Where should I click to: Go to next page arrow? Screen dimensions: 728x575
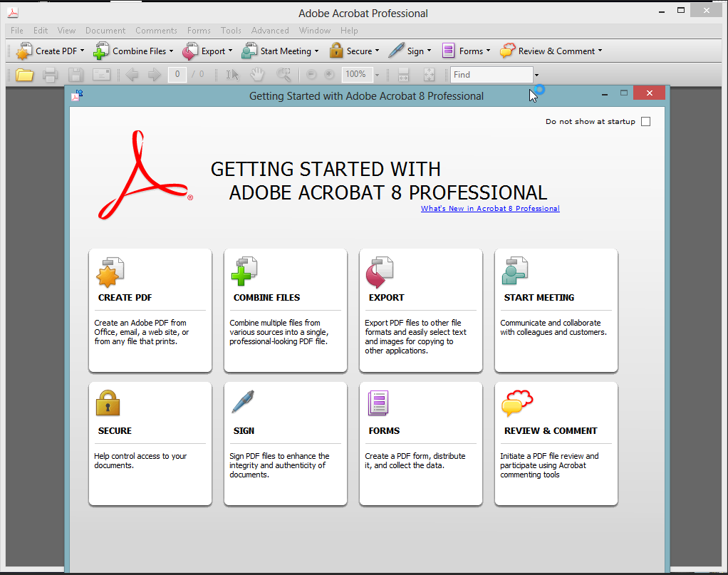click(x=154, y=74)
